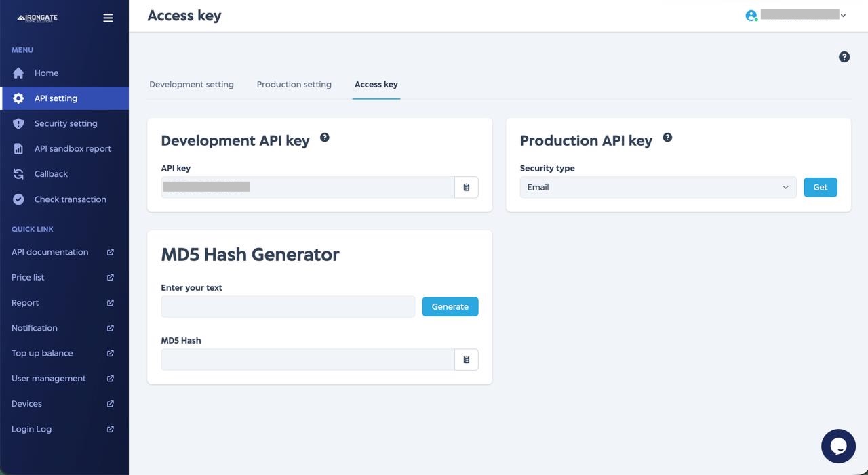Click the Home icon in the sidebar
Screen dimensions: 868x475
18,73
